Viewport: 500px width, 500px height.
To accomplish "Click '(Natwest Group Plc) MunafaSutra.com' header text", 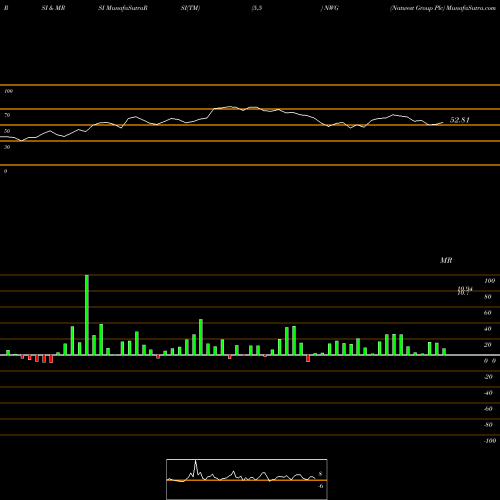I will (443, 8).
